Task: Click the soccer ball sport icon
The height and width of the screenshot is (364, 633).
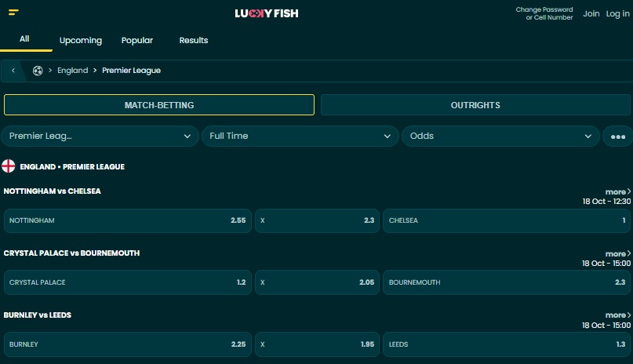Action: click(x=38, y=71)
